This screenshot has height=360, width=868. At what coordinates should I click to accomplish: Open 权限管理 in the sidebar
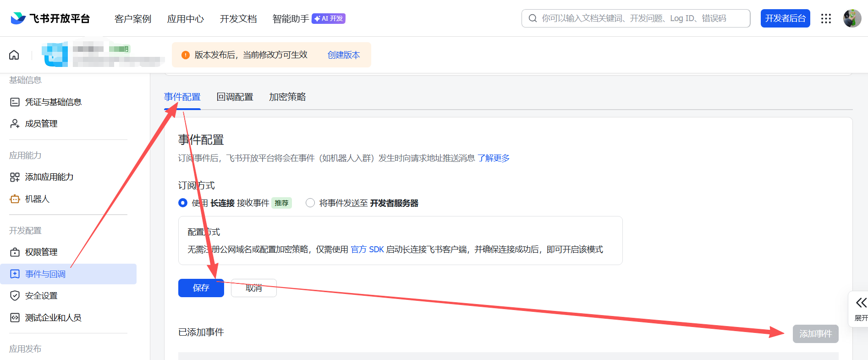41,252
